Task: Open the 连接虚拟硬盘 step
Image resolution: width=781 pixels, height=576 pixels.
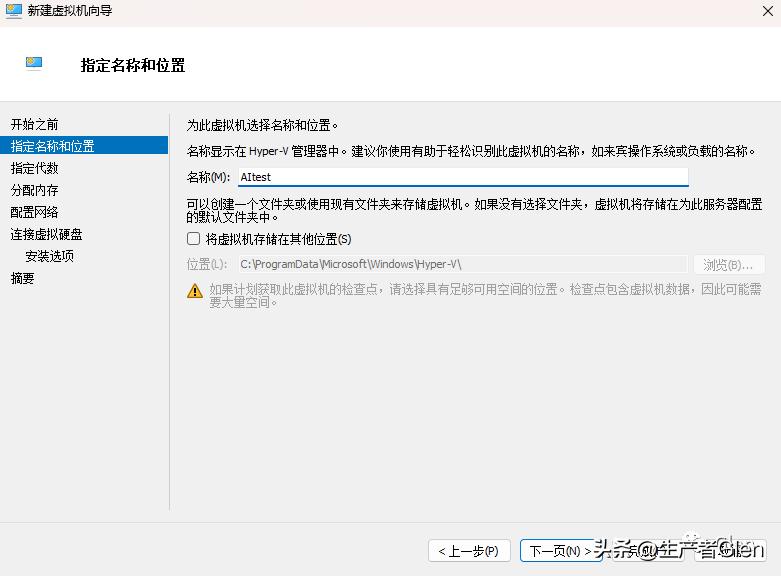Action: 46,234
